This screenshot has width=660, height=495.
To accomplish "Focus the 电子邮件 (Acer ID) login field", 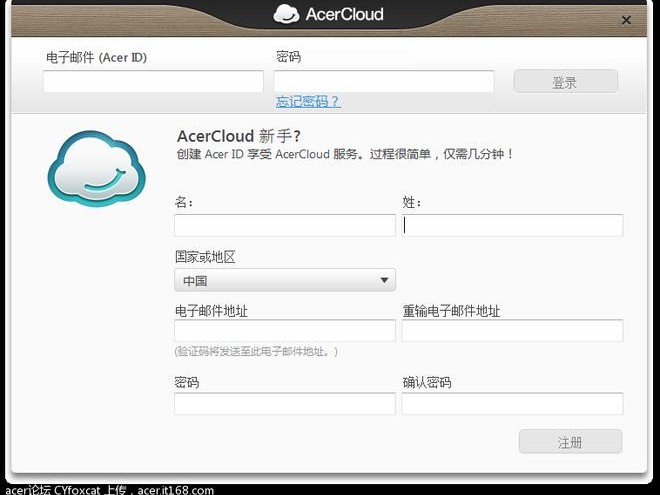I will tap(153, 81).
